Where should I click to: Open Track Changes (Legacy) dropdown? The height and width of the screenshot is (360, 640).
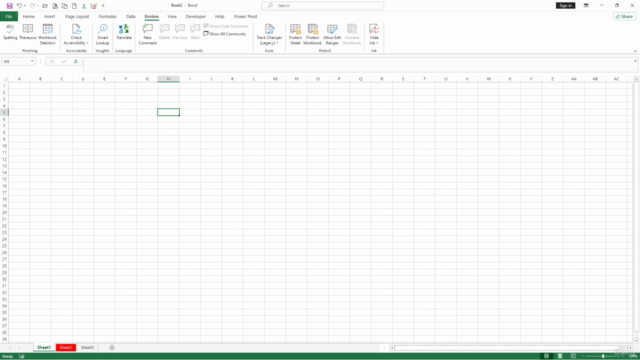(x=269, y=34)
